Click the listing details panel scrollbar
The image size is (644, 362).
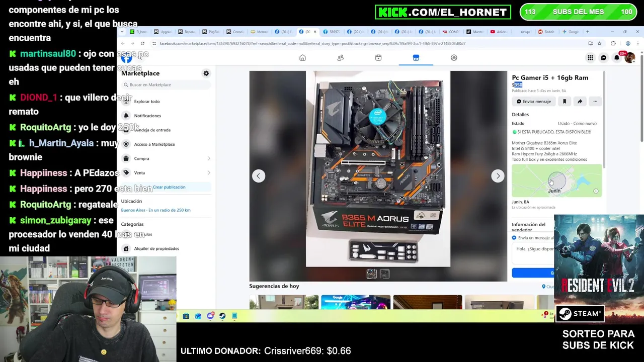point(603,120)
